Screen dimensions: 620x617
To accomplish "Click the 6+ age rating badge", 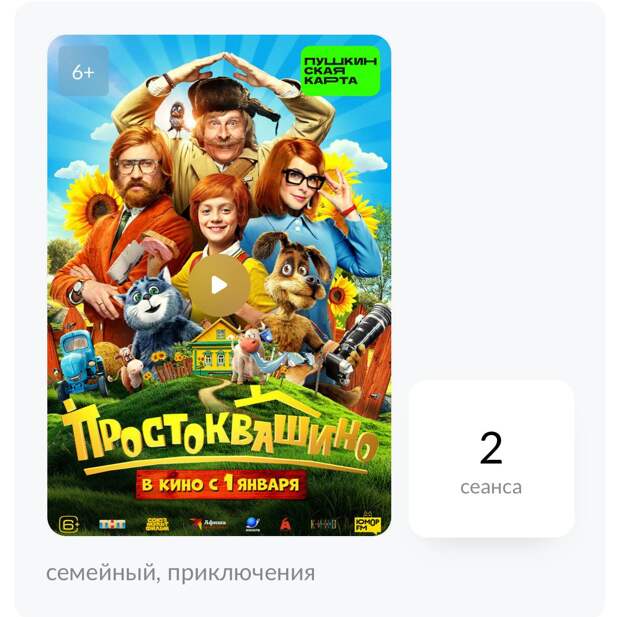I will pyautogui.click(x=83, y=71).
